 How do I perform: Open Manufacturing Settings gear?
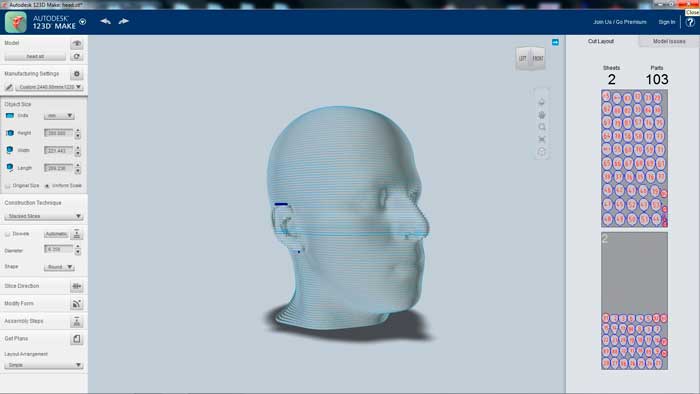(x=77, y=74)
